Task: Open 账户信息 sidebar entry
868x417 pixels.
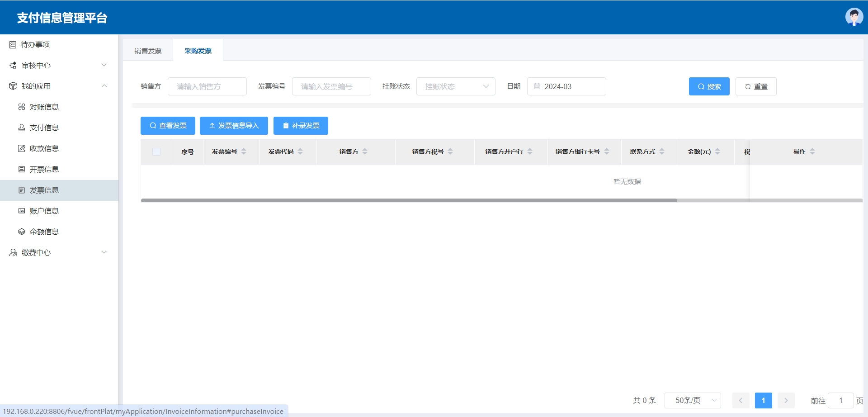Action: click(44, 211)
